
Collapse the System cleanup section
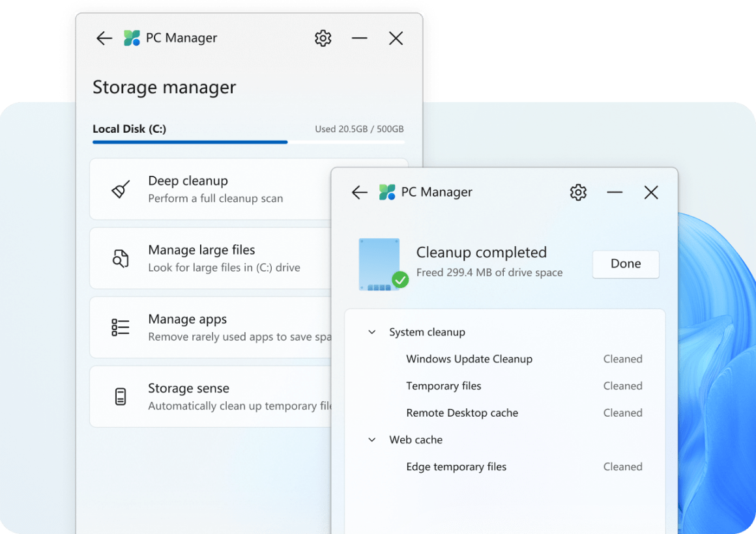pos(372,332)
